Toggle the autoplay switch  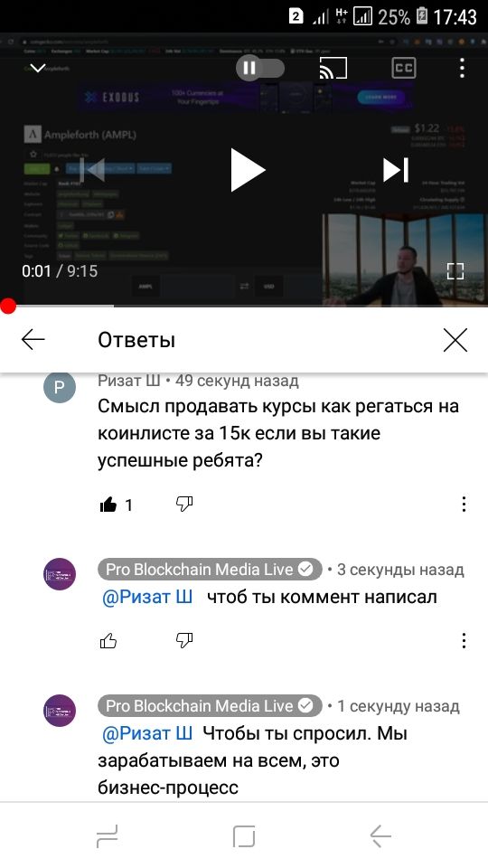(x=260, y=69)
